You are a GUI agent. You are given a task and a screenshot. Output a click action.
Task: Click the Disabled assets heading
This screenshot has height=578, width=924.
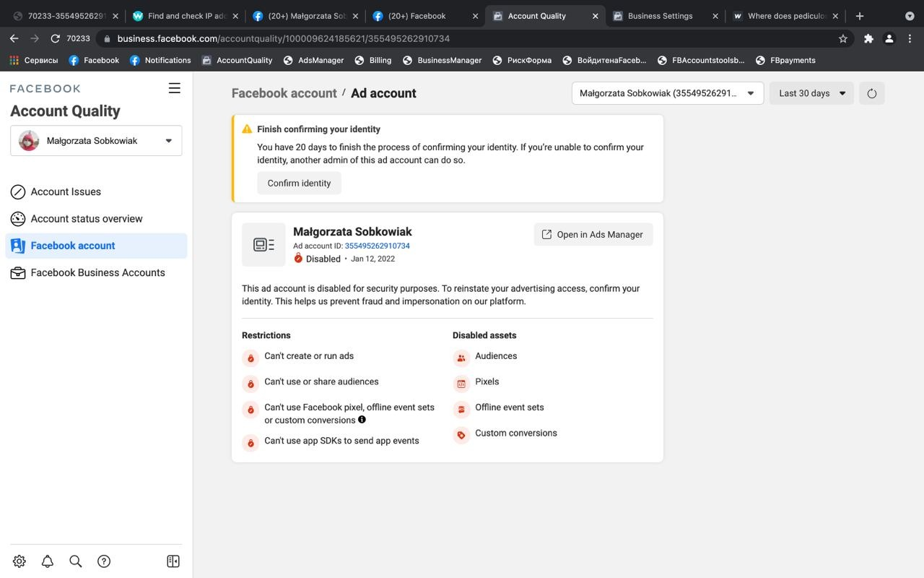pyautogui.click(x=484, y=335)
